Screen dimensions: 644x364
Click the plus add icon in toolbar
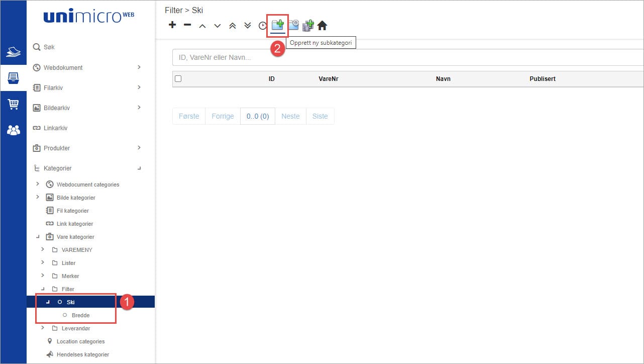(172, 25)
